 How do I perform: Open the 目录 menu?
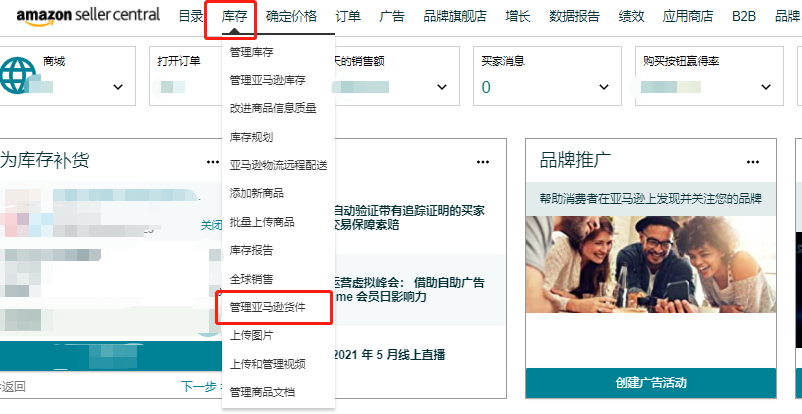tap(191, 16)
